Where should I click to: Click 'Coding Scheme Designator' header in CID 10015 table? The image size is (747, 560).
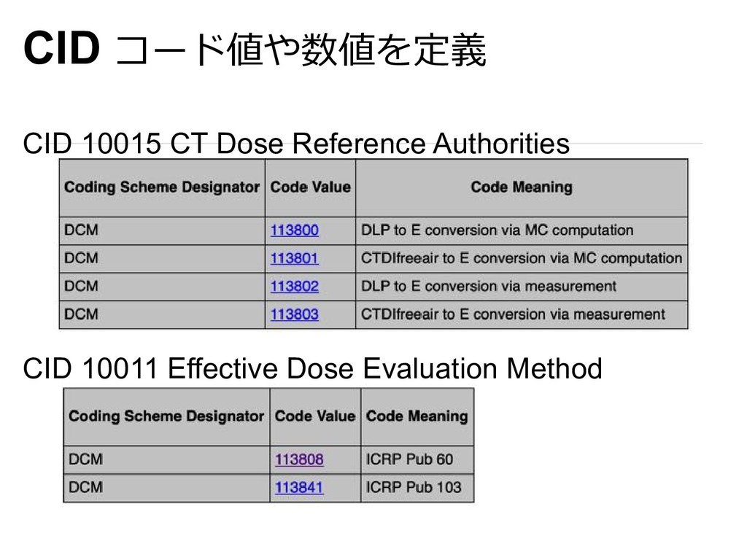coord(162,187)
